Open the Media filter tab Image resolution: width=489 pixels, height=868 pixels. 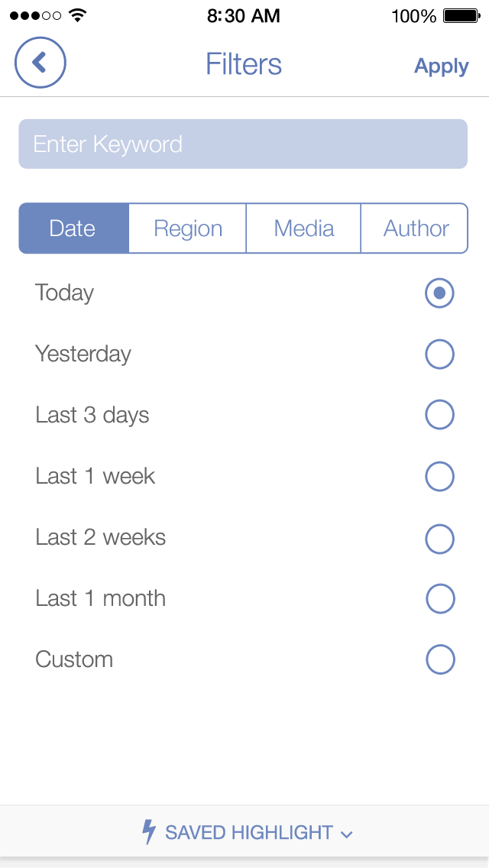coord(304,228)
